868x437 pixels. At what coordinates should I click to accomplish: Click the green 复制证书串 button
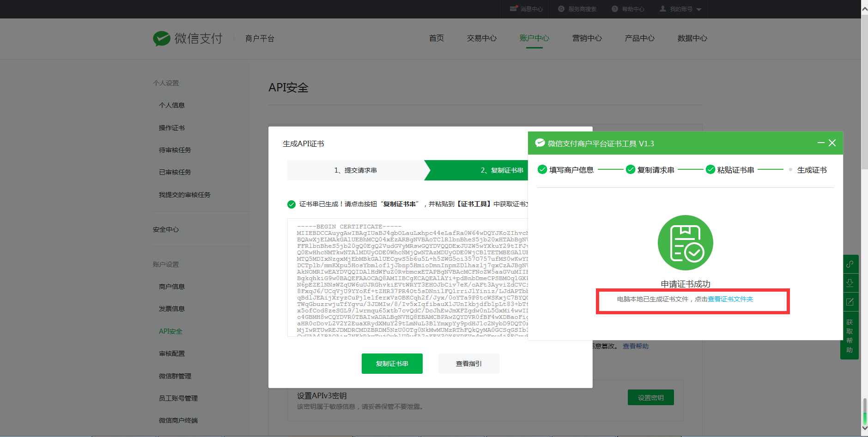click(392, 364)
